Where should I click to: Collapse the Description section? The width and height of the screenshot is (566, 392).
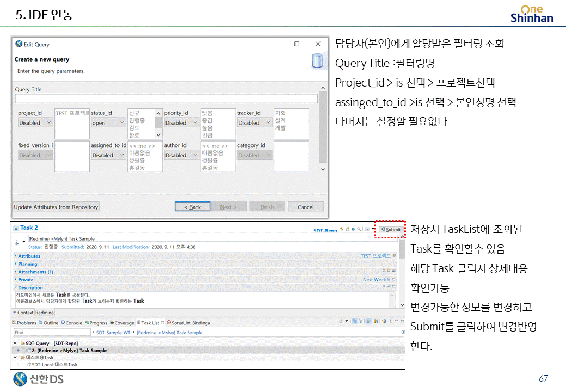[16, 287]
